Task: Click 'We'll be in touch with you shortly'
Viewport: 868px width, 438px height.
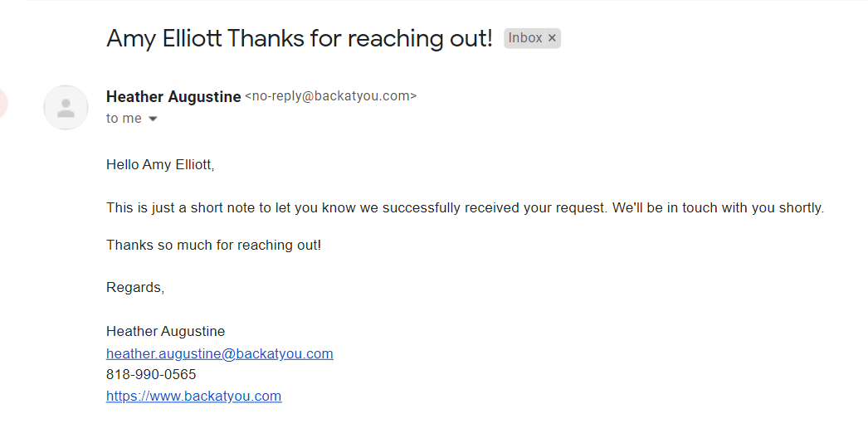Action: (717, 207)
